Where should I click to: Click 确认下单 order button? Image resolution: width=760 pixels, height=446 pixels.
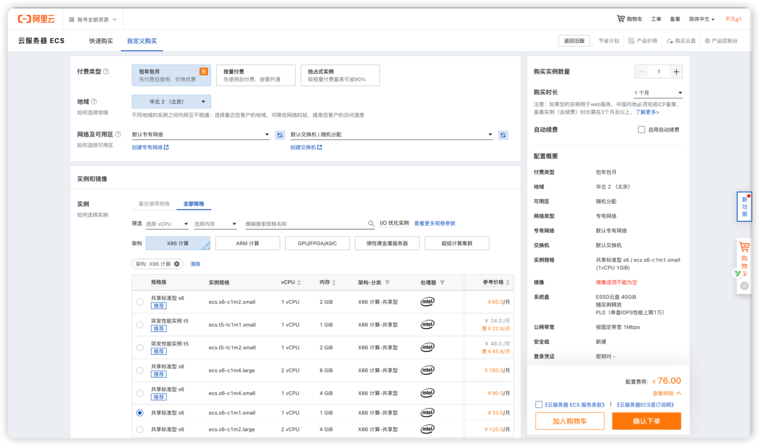(646, 421)
